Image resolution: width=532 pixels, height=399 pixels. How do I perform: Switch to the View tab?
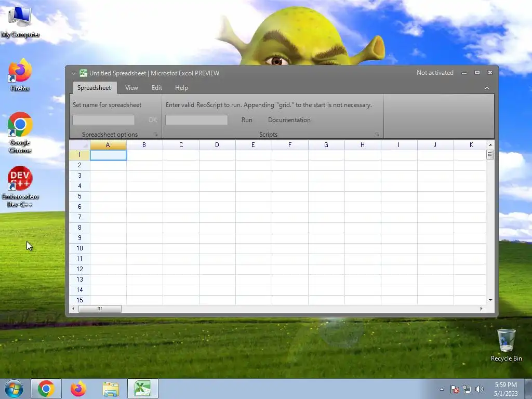pos(131,87)
